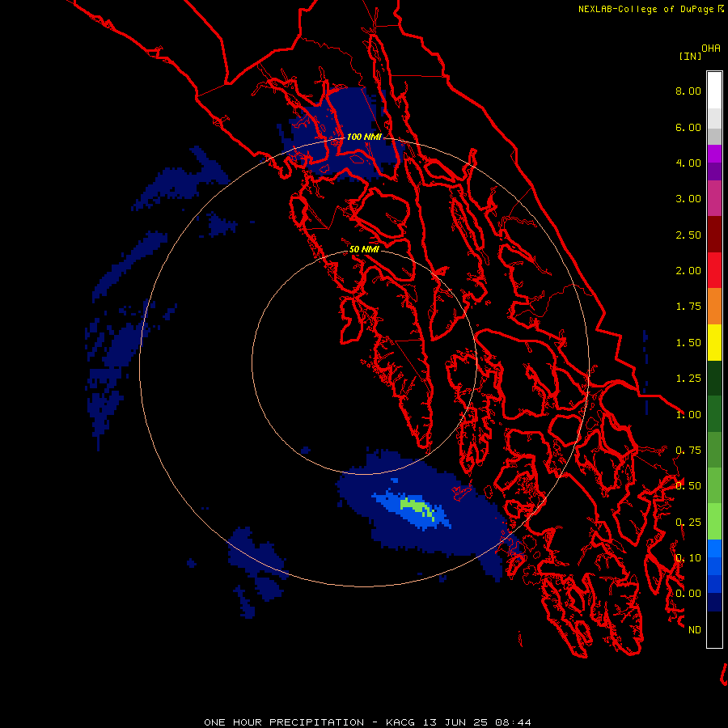
Task: Click the 08:44 timestamp
Action: point(513,722)
